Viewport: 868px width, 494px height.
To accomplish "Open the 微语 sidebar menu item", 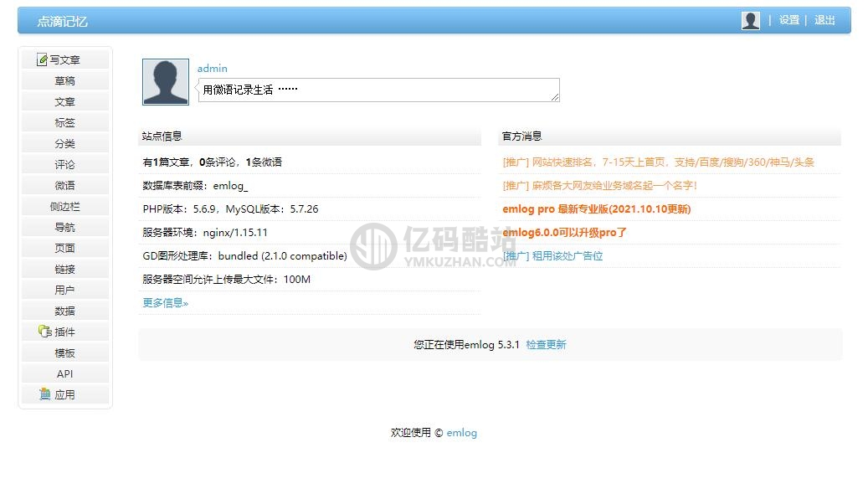I will [x=64, y=186].
